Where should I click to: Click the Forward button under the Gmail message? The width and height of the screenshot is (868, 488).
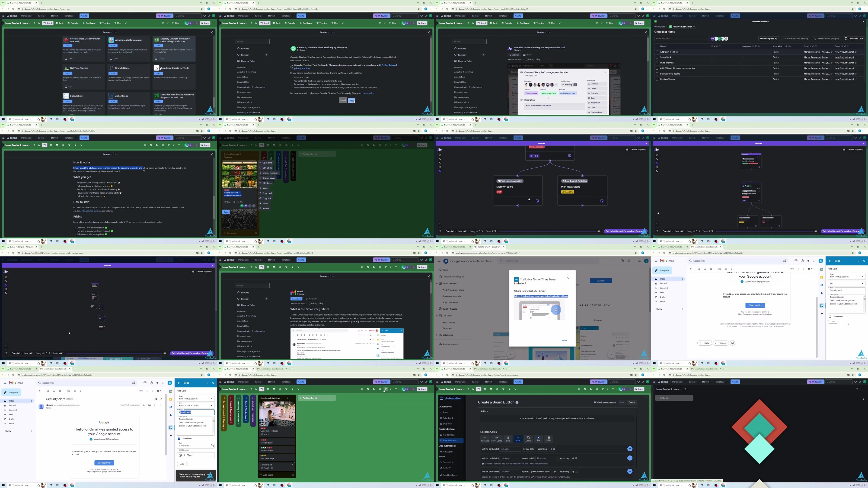click(721, 343)
